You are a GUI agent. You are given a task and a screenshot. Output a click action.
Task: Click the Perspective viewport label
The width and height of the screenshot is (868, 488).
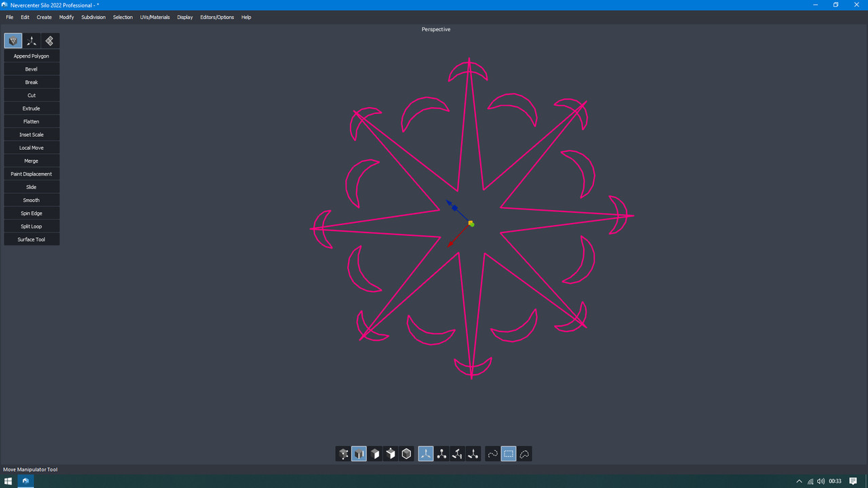tap(436, 29)
